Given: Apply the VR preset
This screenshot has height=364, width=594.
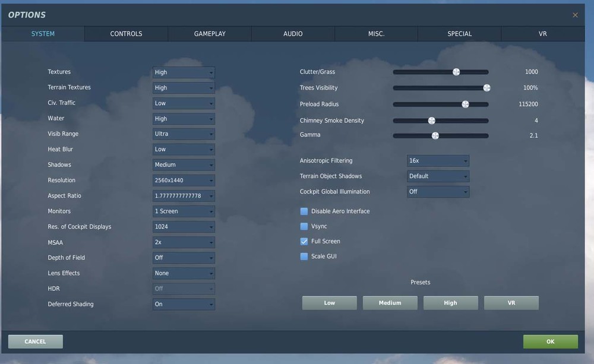Looking at the screenshot, I should [511, 303].
